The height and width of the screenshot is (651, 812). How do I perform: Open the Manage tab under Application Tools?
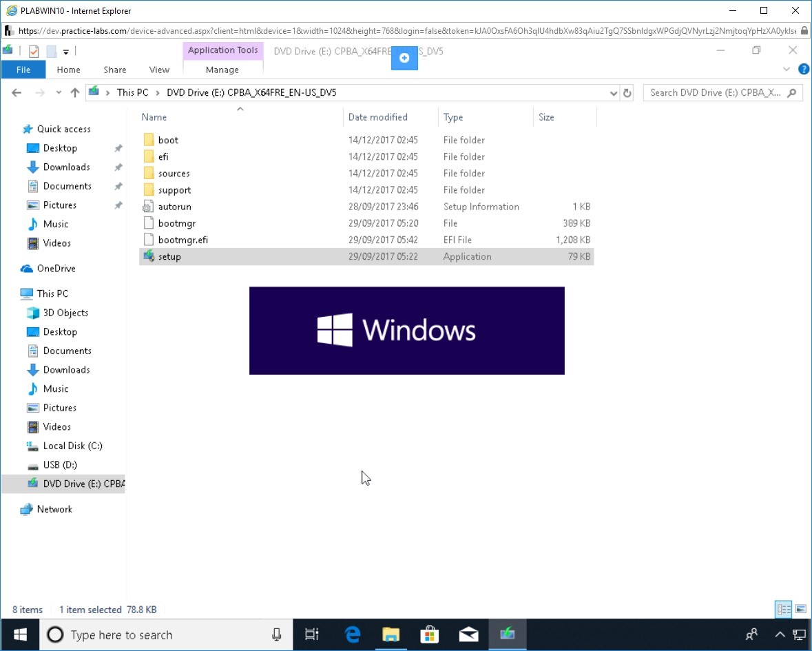coord(222,70)
